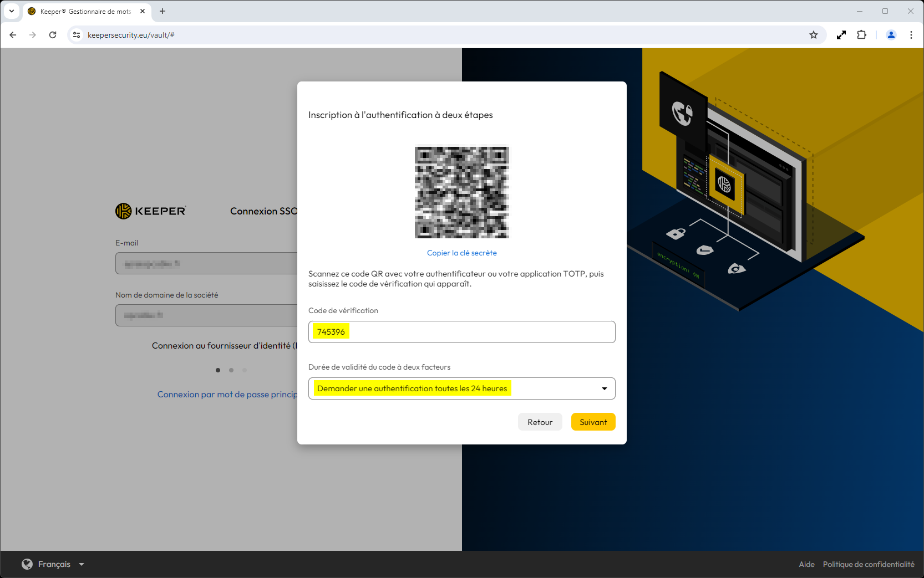
Task: Click the Suivant button
Action: [x=593, y=422]
